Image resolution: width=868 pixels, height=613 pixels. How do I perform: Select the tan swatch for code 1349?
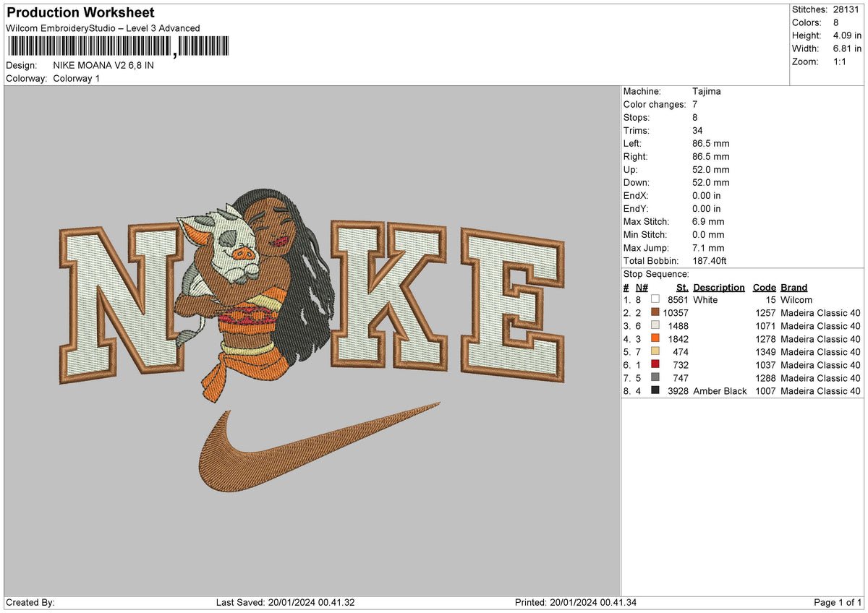[x=655, y=351]
